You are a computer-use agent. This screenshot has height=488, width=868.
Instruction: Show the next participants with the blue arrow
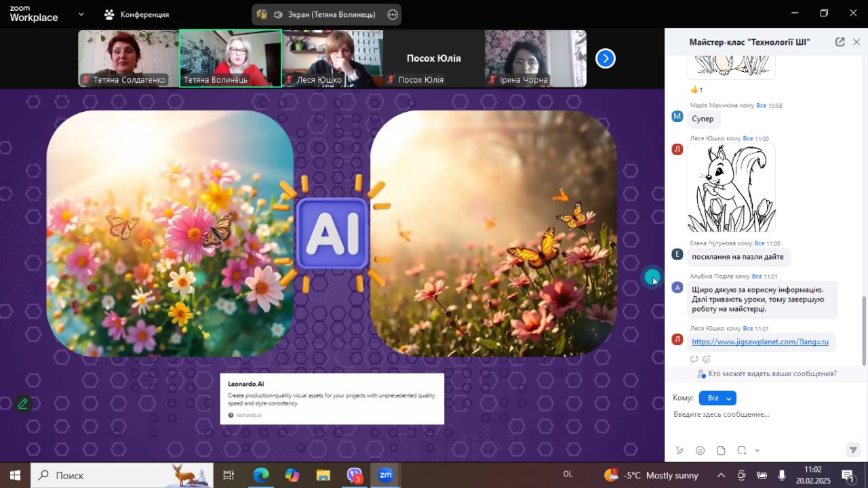pos(606,59)
